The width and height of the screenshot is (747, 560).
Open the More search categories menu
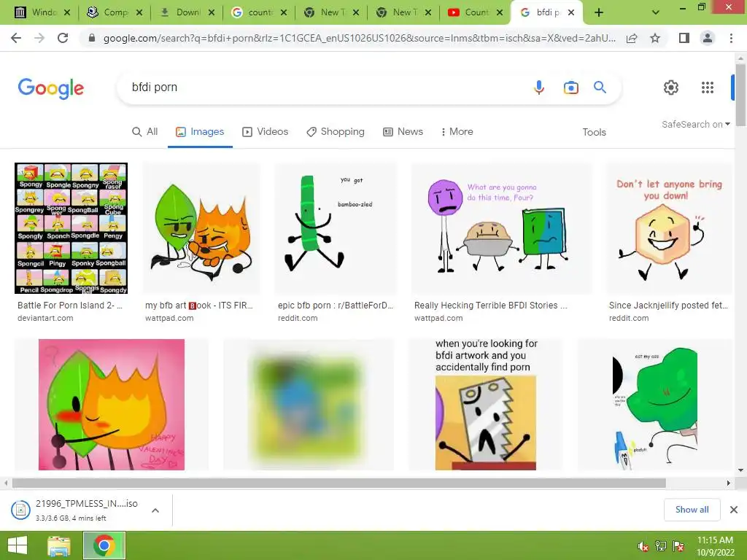457,132
